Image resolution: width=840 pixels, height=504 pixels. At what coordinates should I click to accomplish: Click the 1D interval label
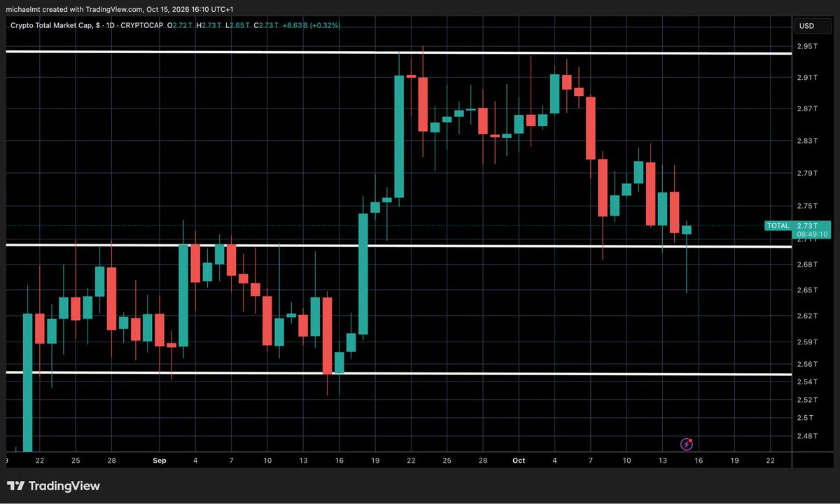click(x=111, y=26)
